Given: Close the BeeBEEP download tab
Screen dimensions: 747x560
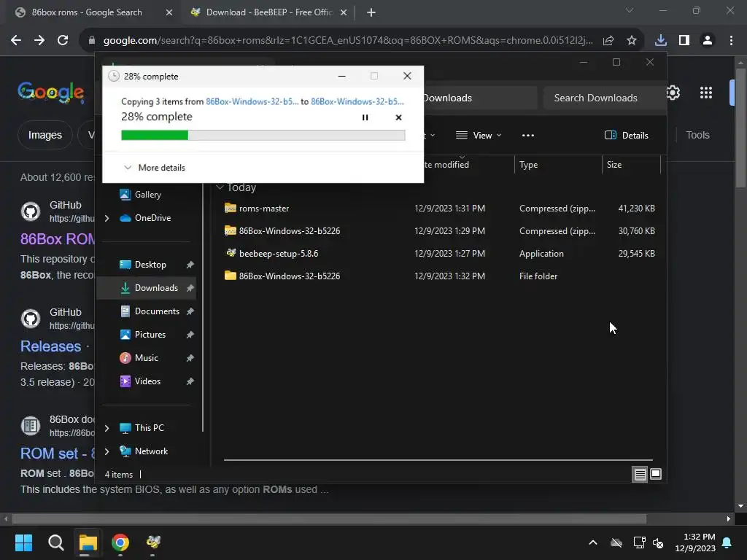Looking at the screenshot, I should click(344, 12).
